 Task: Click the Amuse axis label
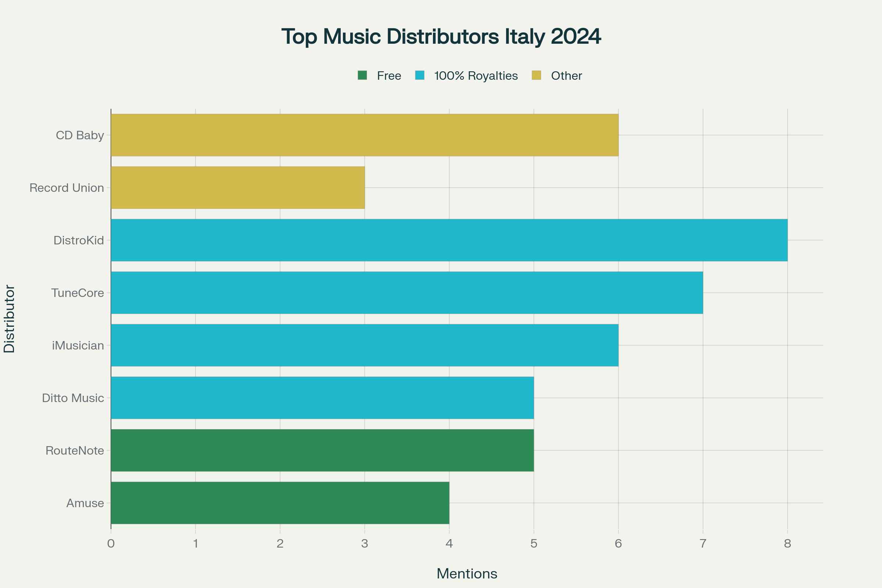85,503
